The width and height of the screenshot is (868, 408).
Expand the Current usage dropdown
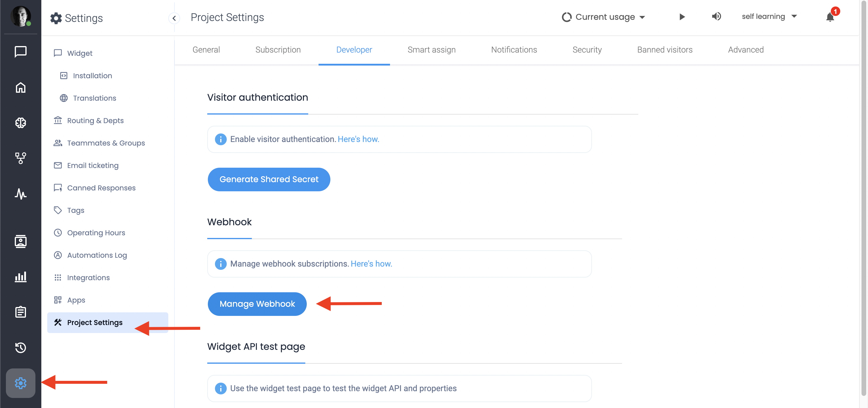click(603, 17)
